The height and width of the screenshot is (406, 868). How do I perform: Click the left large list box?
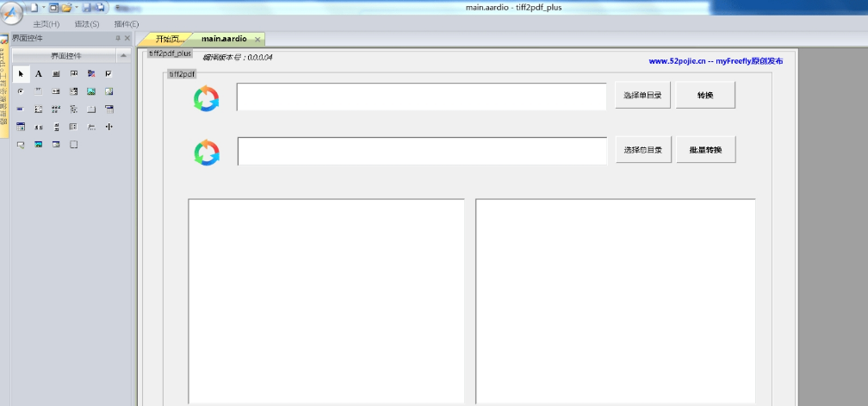[x=326, y=302]
